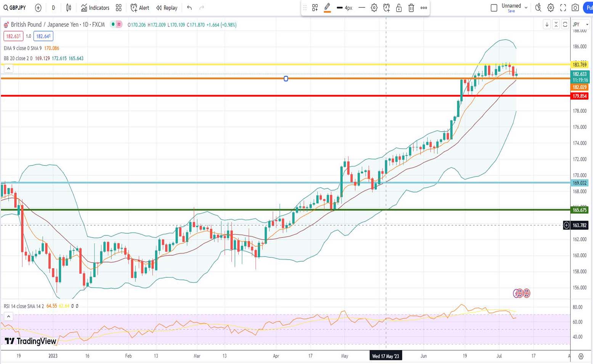Open more options in drawing toolbar
This screenshot has width=593, height=364.
424,8
